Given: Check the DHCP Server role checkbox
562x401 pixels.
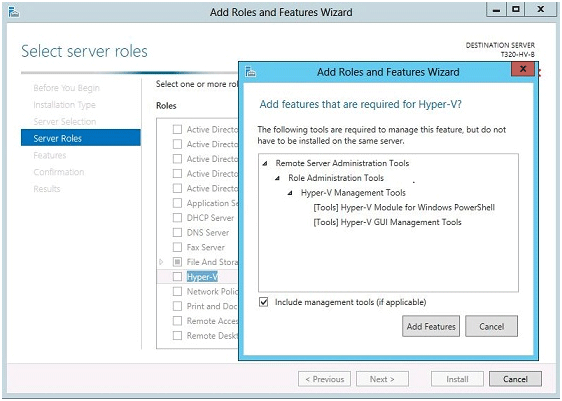Looking at the screenshot, I should click(177, 218).
